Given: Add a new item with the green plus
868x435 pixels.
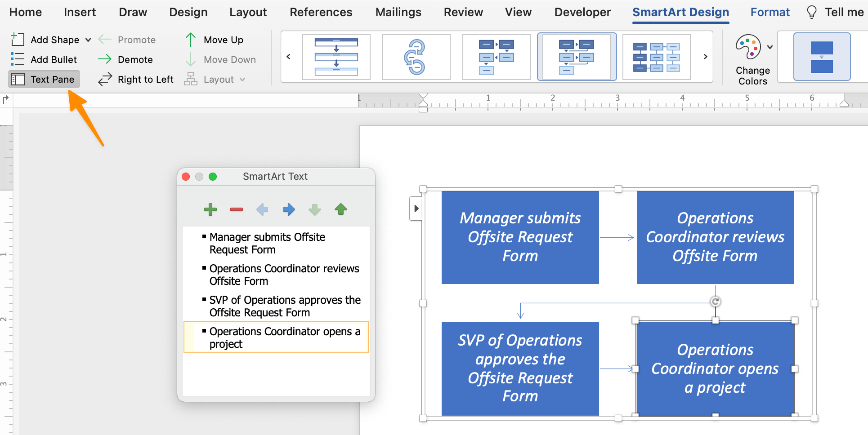Looking at the screenshot, I should point(210,209).
